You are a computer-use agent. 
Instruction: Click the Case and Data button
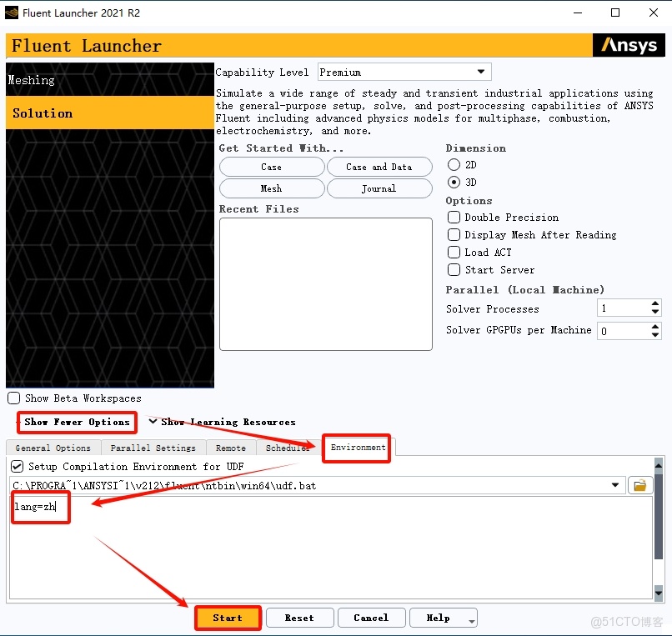point(379,166)
